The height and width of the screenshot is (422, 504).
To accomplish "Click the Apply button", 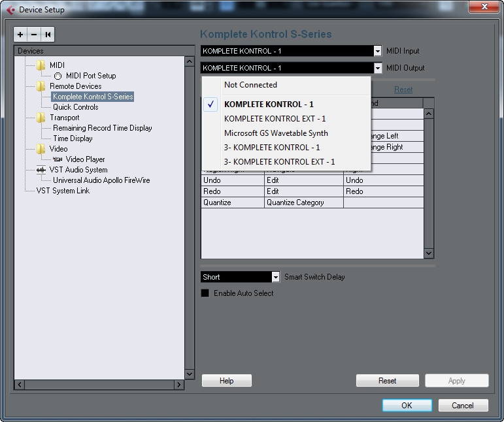I will (x=457, y=381).
